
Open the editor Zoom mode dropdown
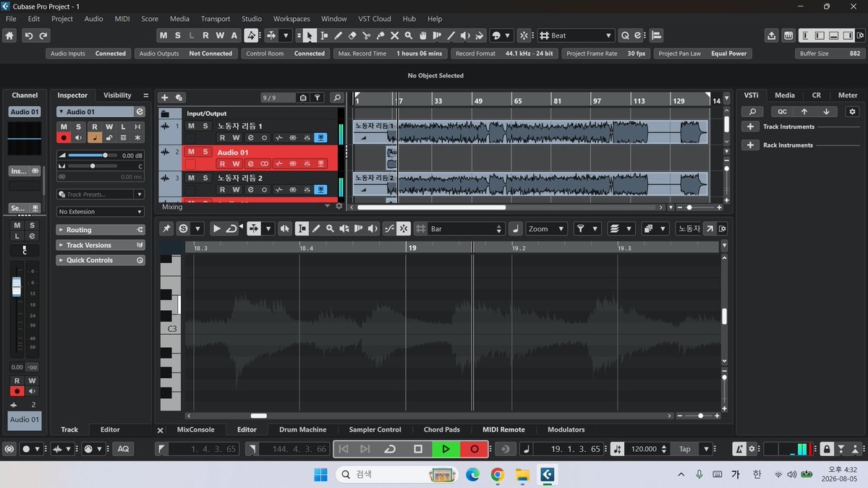547,228
